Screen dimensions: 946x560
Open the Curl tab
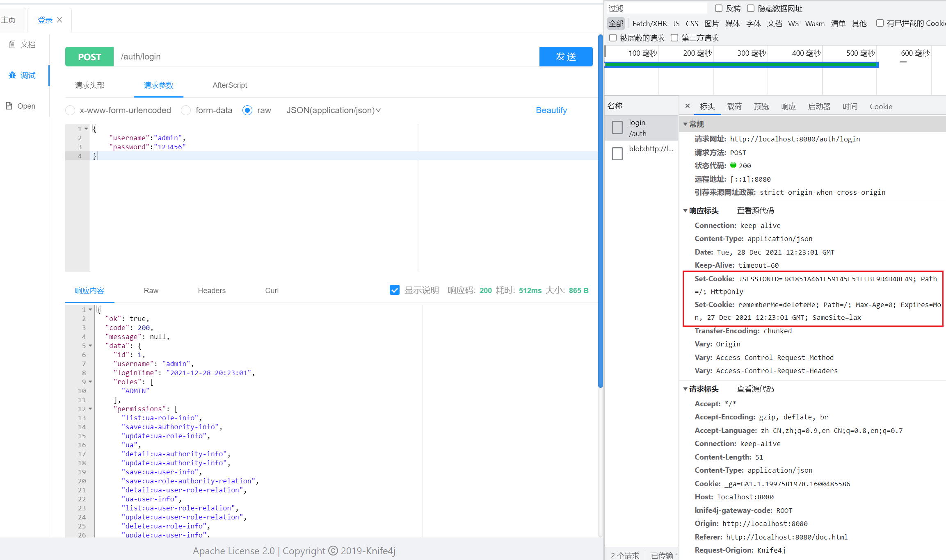[x=272, y=291]
